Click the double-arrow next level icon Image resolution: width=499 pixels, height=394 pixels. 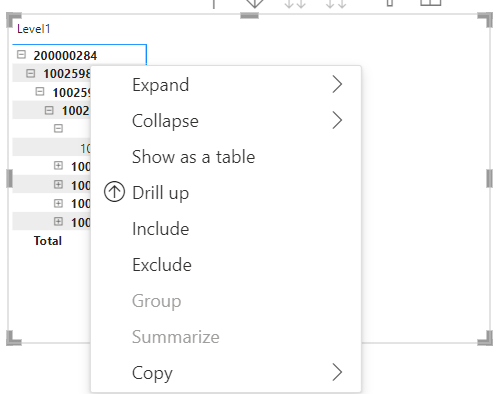295,3
